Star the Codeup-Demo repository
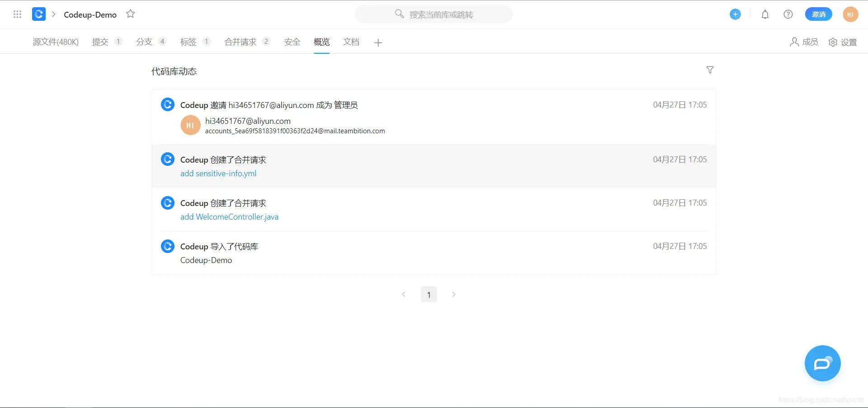 (x=130, y=14)
